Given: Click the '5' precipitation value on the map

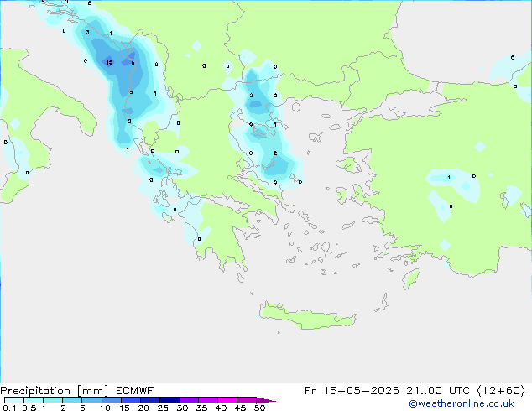Looking at the screenshot, I should pyautogui.click(x=131, y=92).
